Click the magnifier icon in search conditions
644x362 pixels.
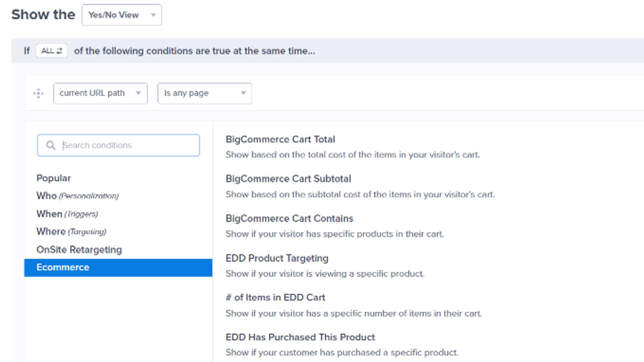(x=51, y=145)
